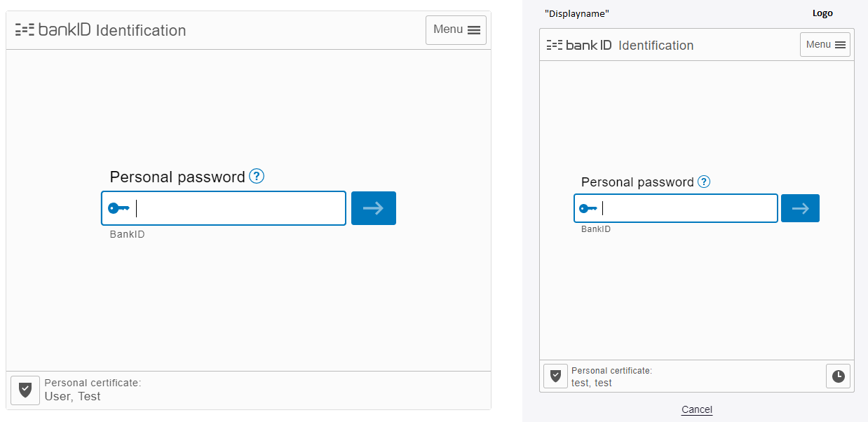The image size is (868, 422).
Task: Click the Cancel link below right panel
Action: 697,409
